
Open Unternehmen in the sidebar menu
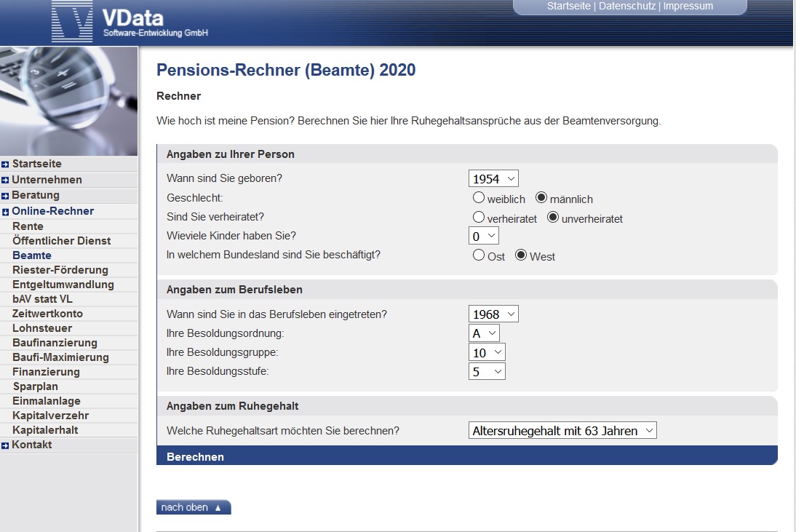click(47, 180)
